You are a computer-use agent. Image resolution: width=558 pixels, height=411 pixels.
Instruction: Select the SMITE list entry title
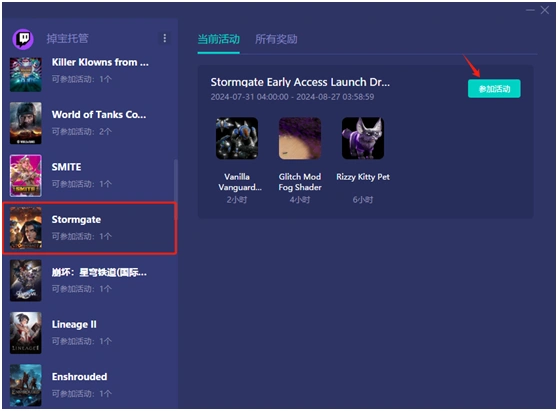pyautogui.click(x=67, y=167)
